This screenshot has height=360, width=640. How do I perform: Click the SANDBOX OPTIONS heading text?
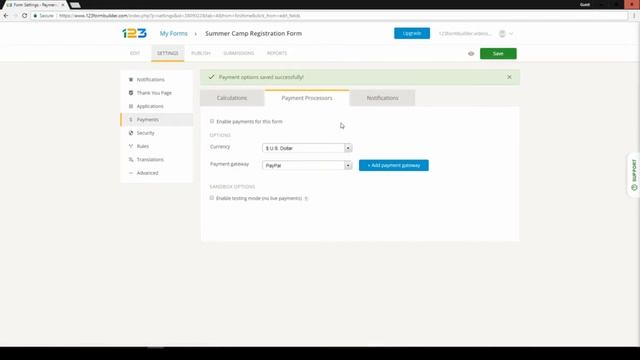[232, 187]
